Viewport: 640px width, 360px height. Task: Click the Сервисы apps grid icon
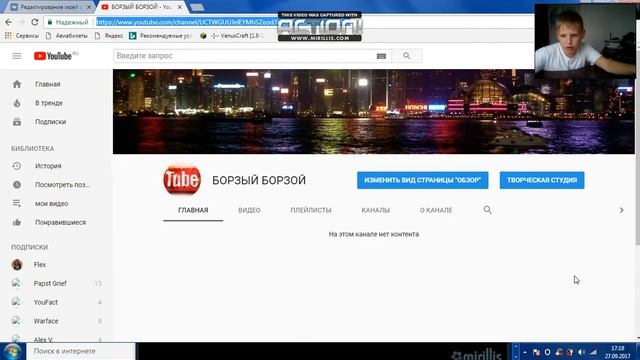point(8,36)
